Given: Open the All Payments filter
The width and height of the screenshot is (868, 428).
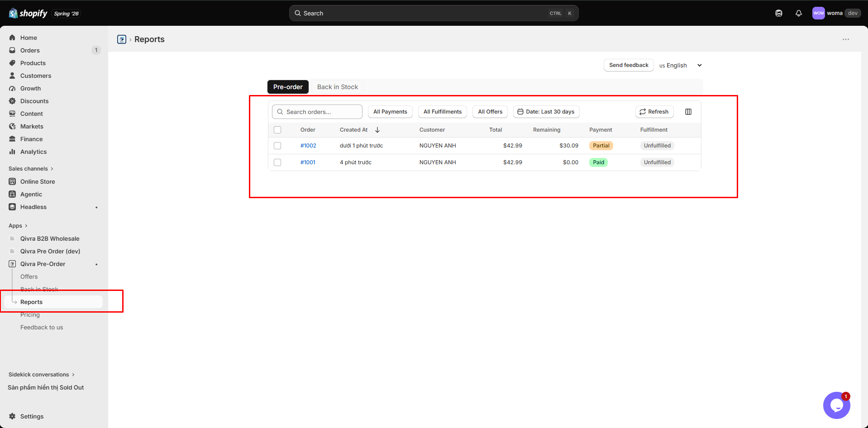Looking at the screenshot, I should (390, 112).
